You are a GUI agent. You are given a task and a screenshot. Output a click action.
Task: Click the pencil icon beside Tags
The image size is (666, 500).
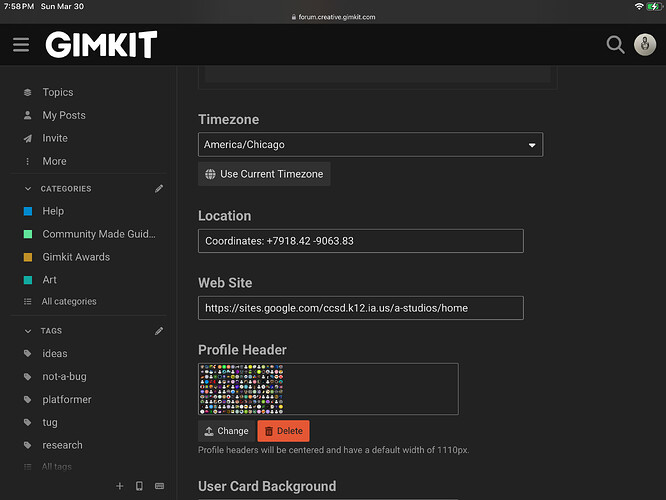[159, 330]
